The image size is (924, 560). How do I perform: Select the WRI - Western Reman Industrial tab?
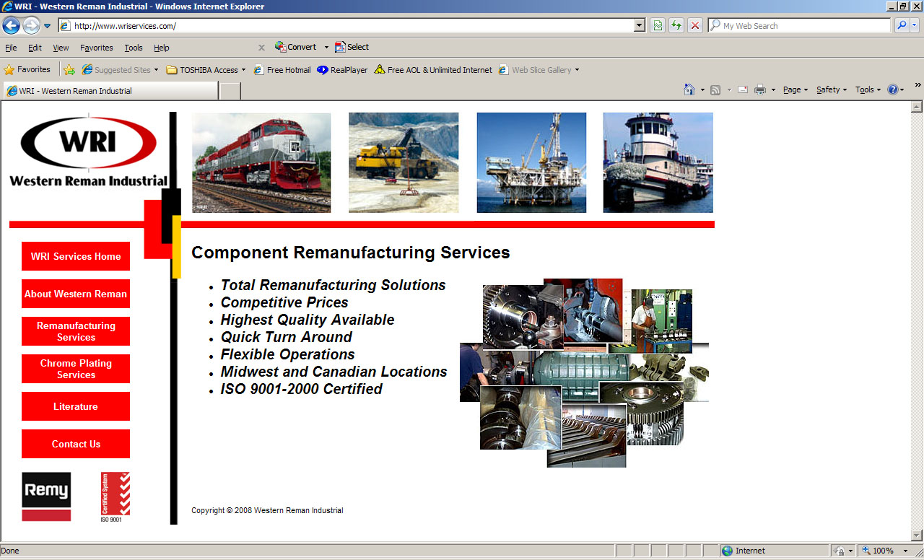(x=108, y=91)
